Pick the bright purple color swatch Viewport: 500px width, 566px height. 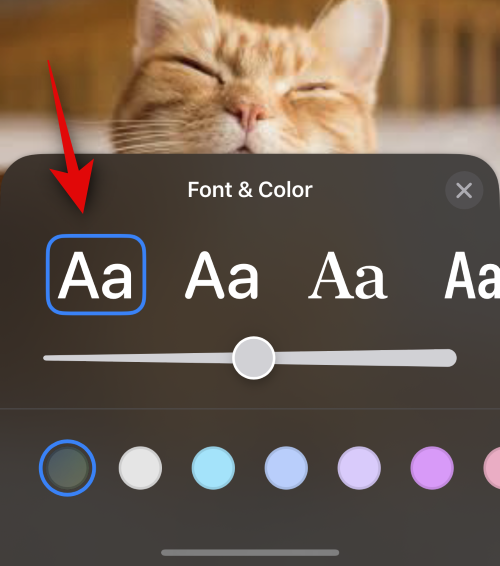(x=432, y=468)
